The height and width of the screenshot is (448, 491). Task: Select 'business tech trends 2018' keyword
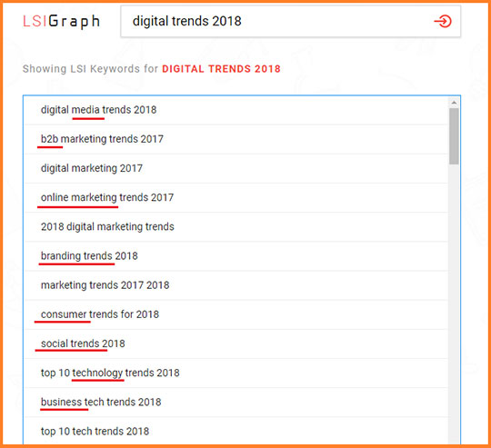[x=236, y=402]
